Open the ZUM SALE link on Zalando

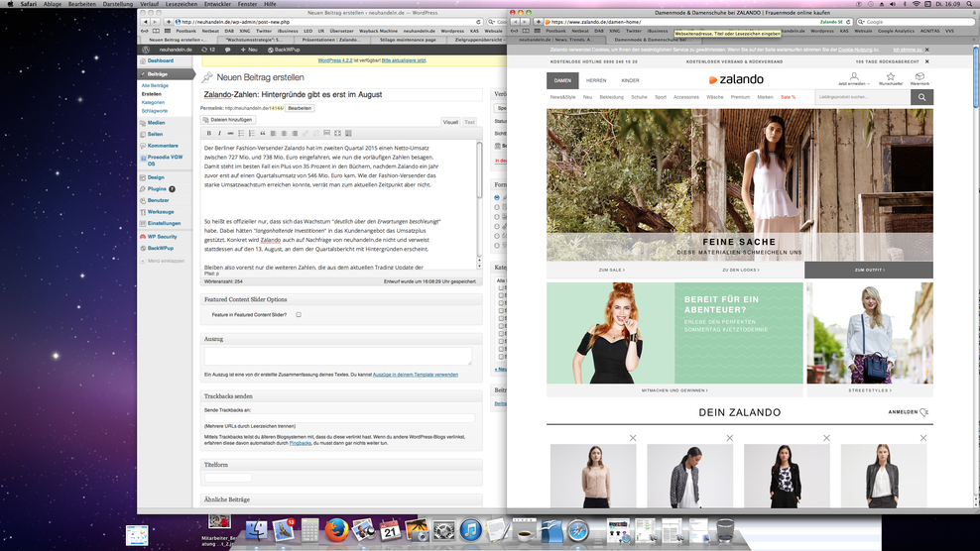pos(611,270)
